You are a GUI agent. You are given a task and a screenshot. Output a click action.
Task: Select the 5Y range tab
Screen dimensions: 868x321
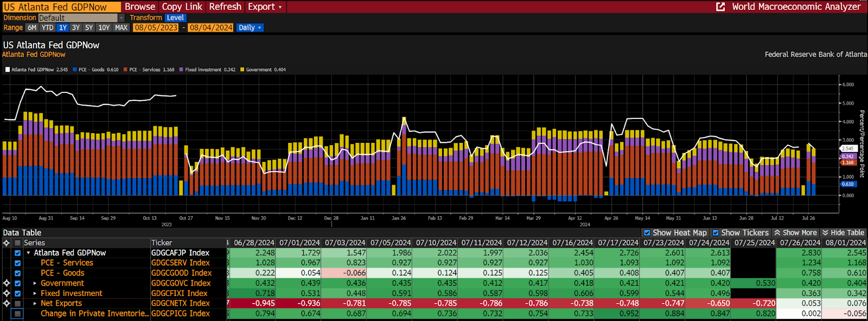click(x=89, y=28)
